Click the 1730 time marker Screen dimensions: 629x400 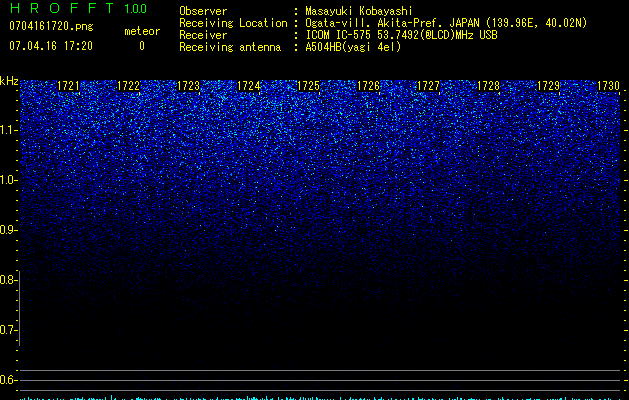pyautogui.click(x=609, y=86)
